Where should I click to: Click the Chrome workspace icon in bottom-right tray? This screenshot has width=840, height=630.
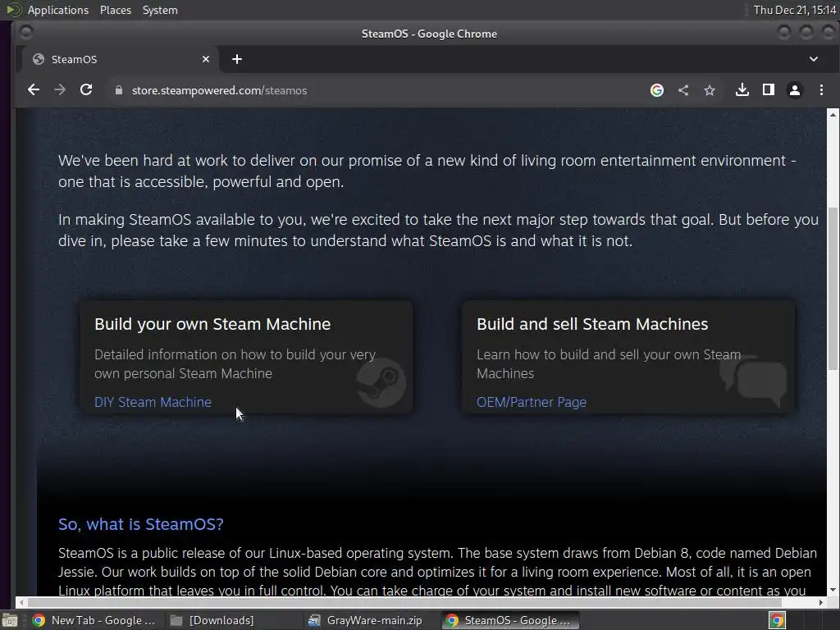click(777, 620)
